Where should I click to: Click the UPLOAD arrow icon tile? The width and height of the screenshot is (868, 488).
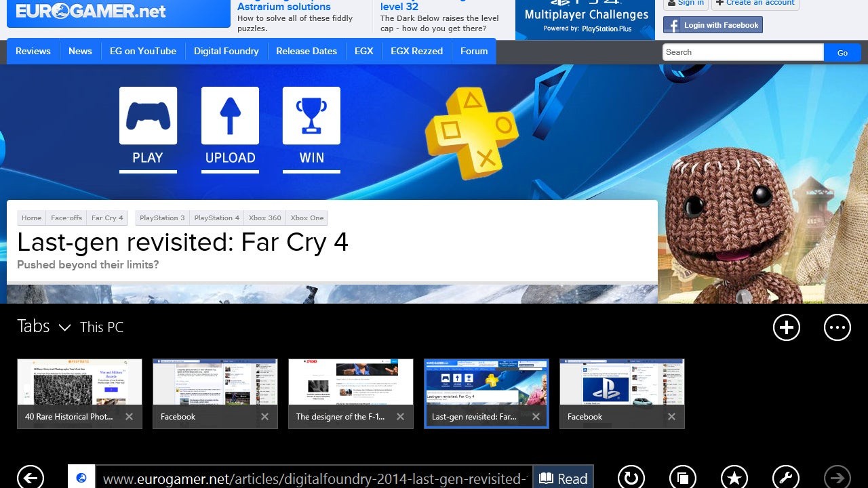click(x=230, y=116)
